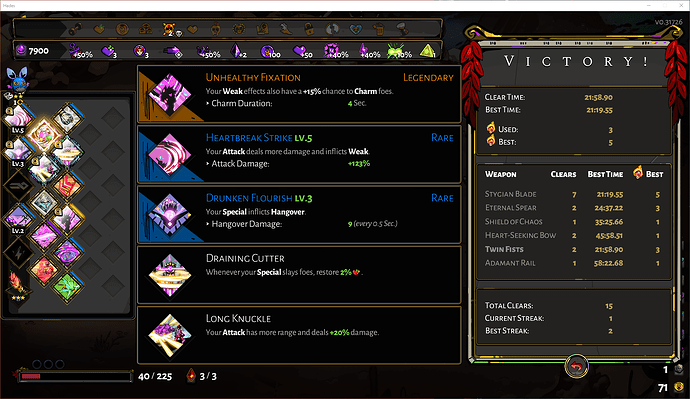Viewport: 690px width, 399px height.
Task: Click the red bloodstone ammo icon
Action: 191,376
